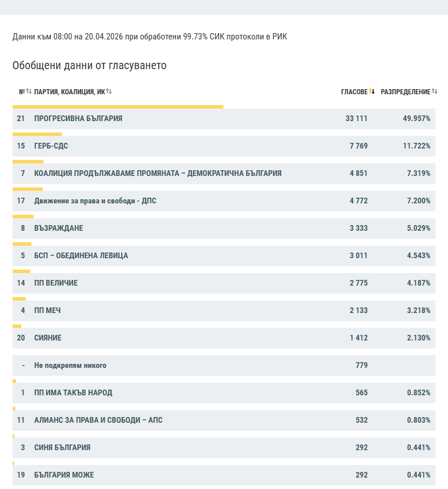Click the ПП ВЕЛИЧИЕ party name

click(x=56, y=283)
